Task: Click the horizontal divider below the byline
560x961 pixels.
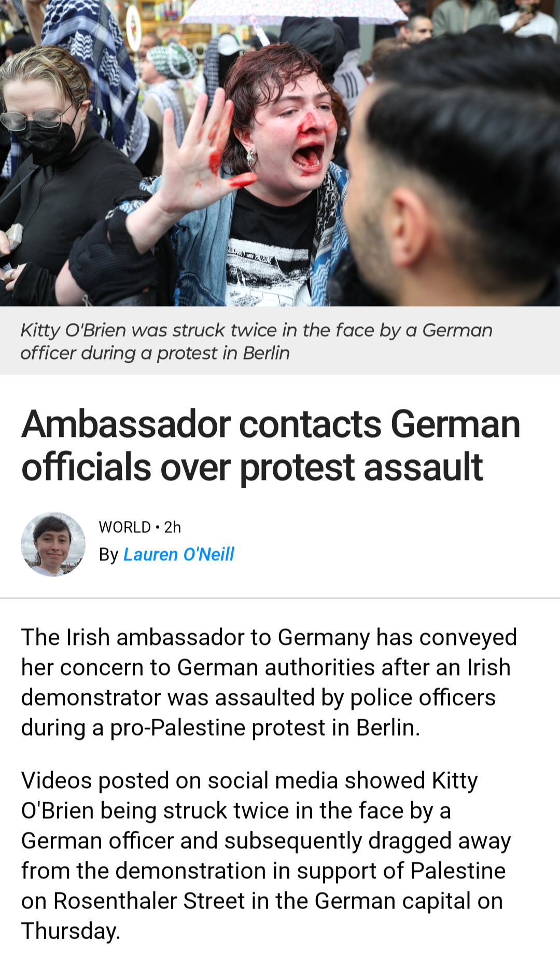Action: (280, 598)
